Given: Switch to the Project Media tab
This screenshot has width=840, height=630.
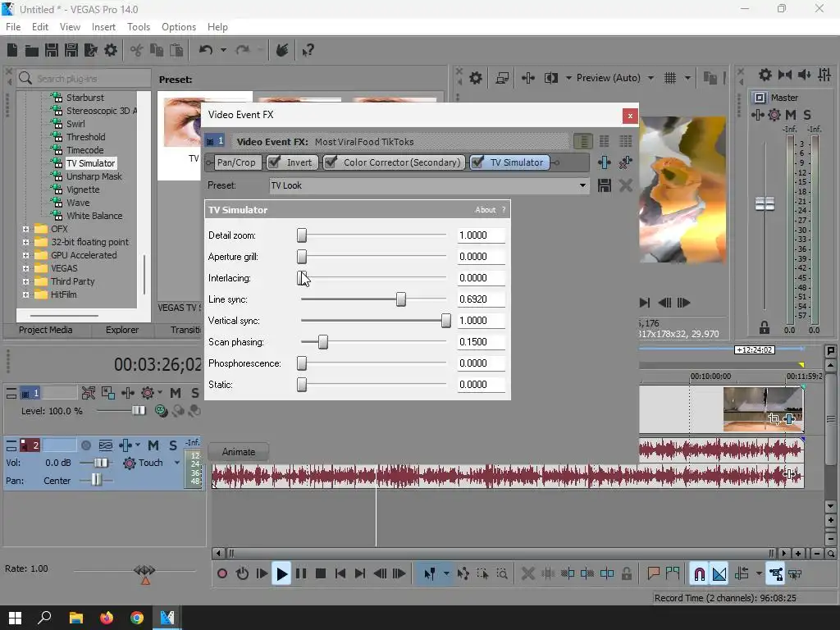Looking at the screenshot, I should coord(46,330).
